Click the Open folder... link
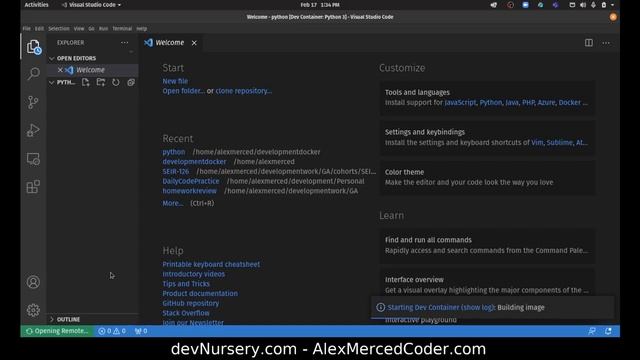The width and height of the screenshot is (640, 360). click(184, 91)
